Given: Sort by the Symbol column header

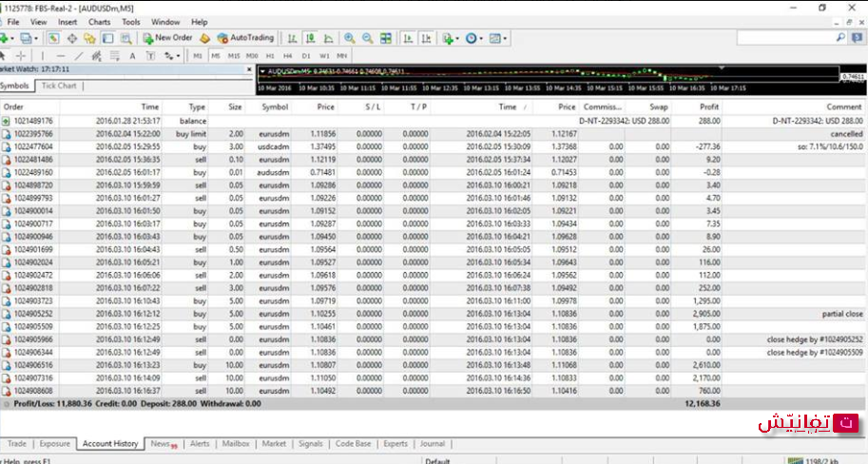Looking at the screenshot, I should (x=275, y=106).
